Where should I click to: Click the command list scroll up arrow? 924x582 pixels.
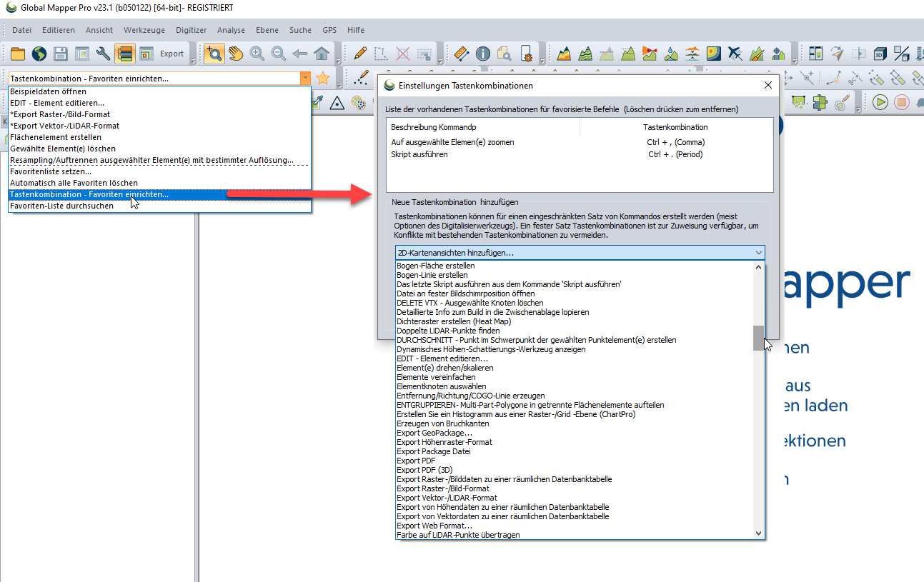point(758,267)
